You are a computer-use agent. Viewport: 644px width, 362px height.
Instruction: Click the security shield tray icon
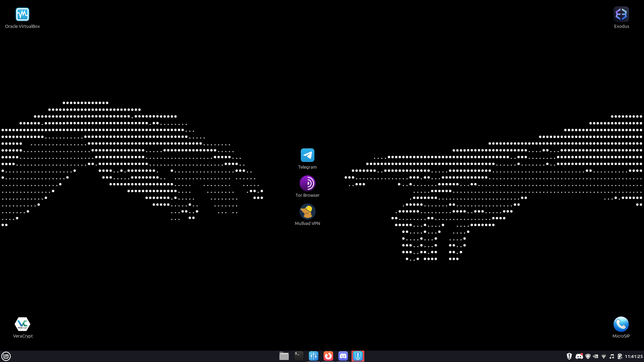coord(588,356)
